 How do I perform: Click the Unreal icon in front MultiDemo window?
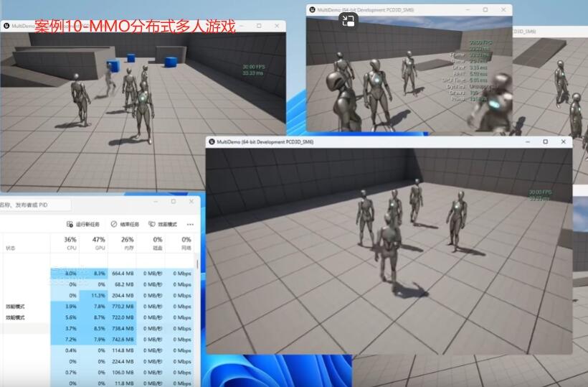(x=212, y=142)
